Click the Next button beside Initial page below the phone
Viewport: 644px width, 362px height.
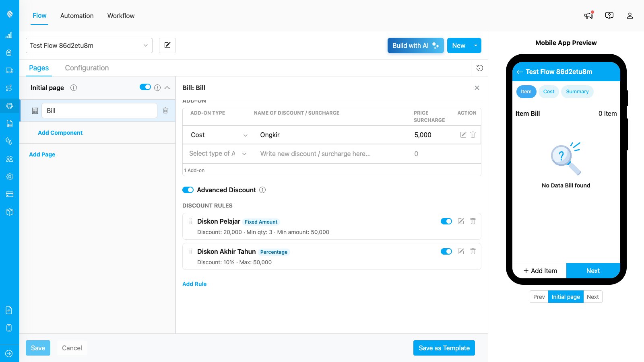[593, 297]
